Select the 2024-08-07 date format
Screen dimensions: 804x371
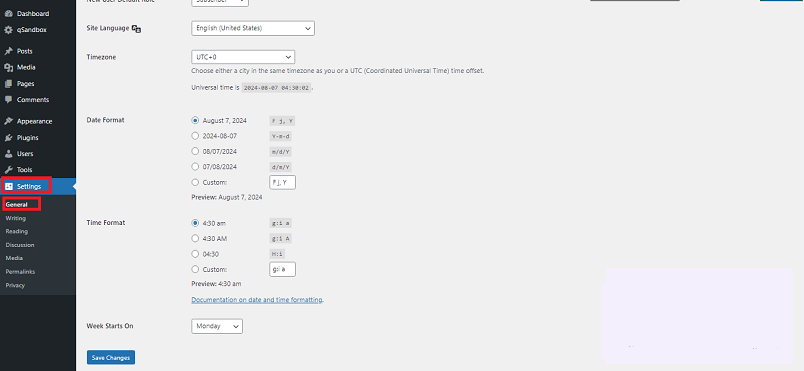pos(195,136)
